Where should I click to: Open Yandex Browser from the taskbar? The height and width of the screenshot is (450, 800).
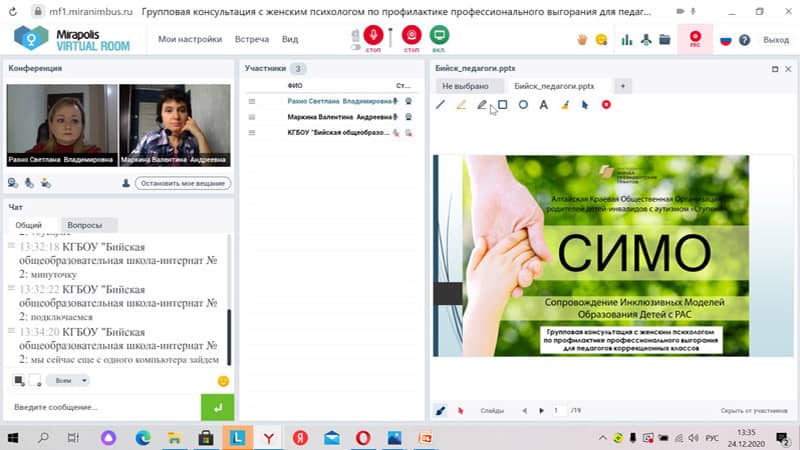pos(269,438)
